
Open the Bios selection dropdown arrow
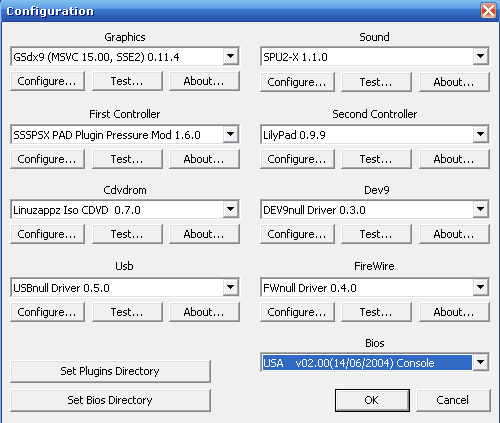[x=480, y=362]
